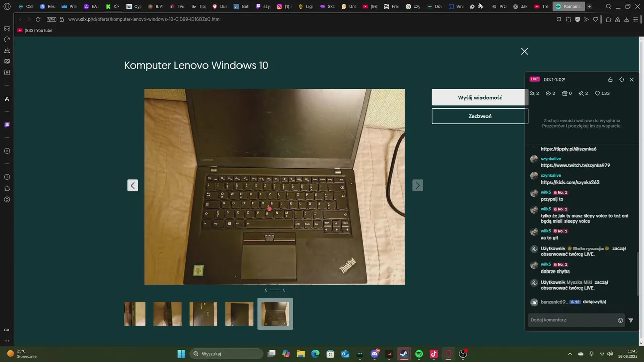Switch to the "Tre" YouTube tab
Viewport: 644px width, 362px height.
(x=541, y=7)
